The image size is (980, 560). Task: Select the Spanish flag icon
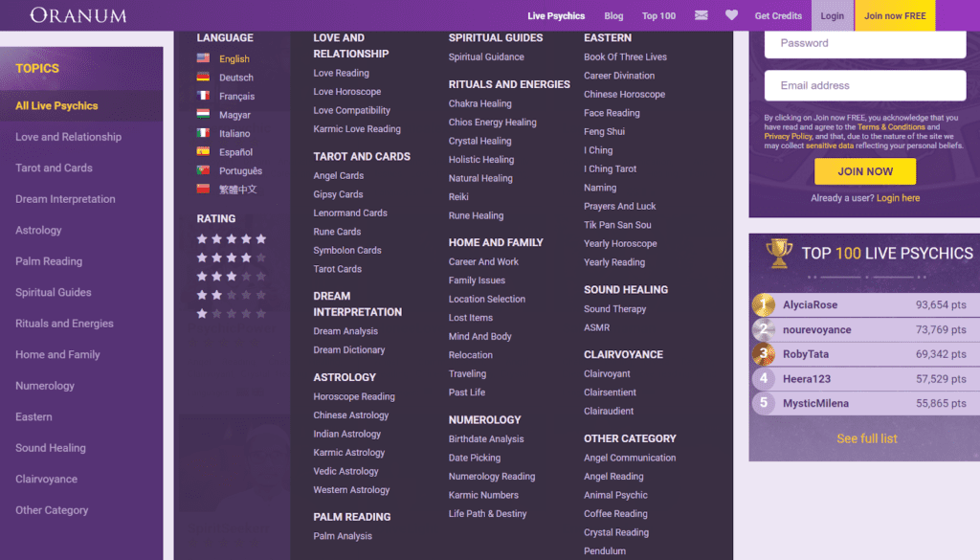click(x=203, y=152)
